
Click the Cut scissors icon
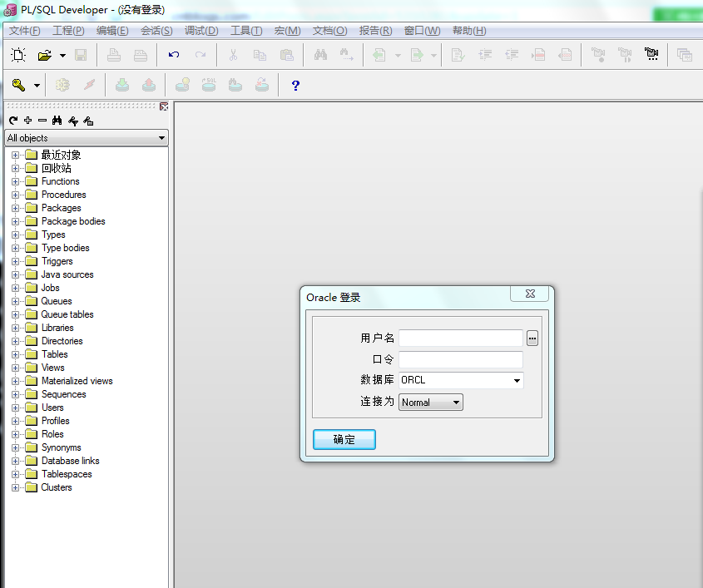coord(233,55)
